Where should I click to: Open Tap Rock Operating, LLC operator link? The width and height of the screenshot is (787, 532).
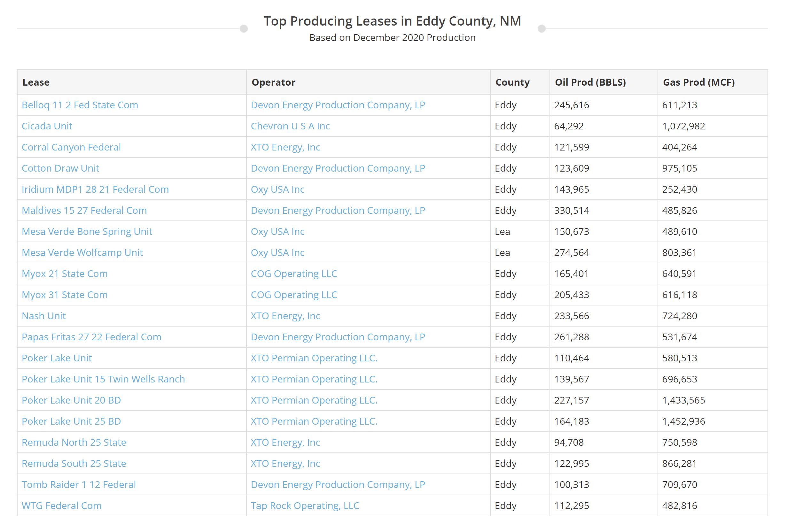tap(305, 505)
